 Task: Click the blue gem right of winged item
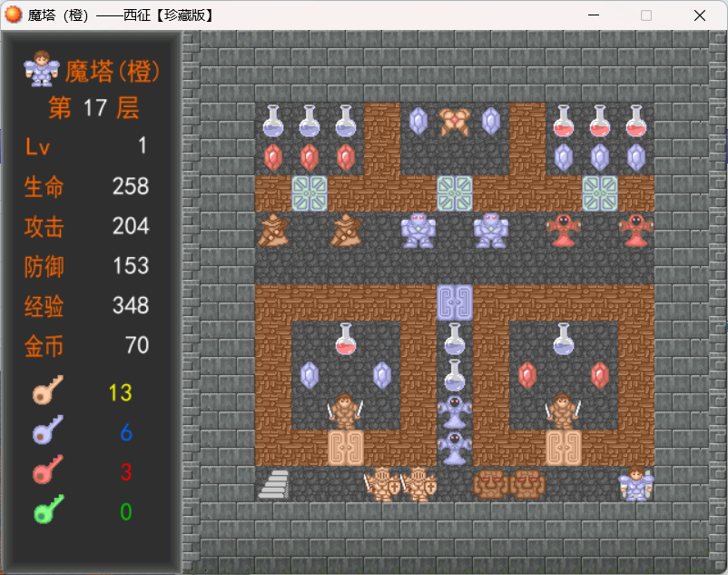(x=491, y=121)
